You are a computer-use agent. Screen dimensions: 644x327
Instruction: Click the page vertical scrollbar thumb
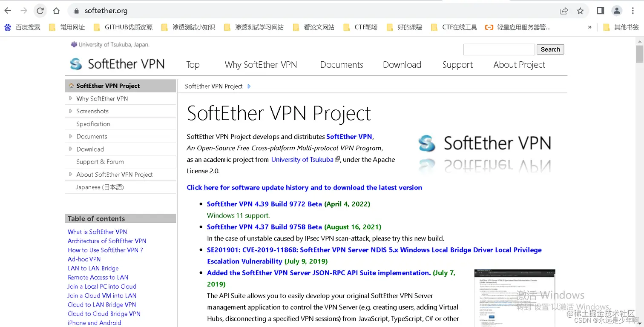(x=640, y=54)
